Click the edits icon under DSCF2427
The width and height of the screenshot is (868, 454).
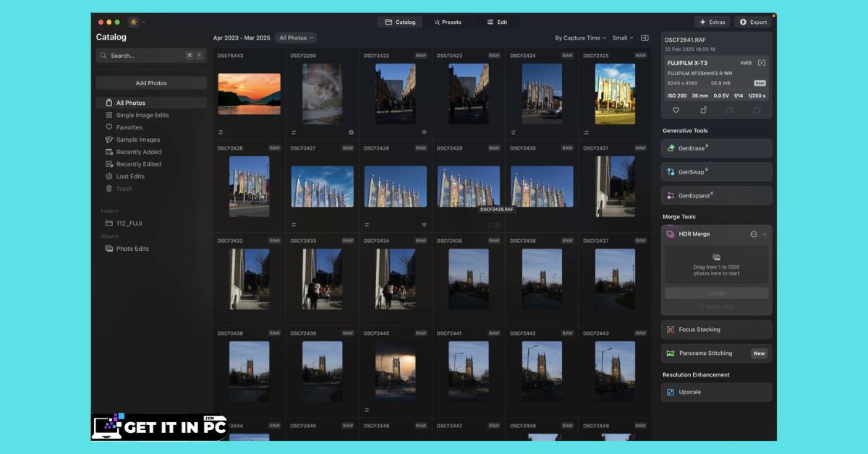point(294,225)
